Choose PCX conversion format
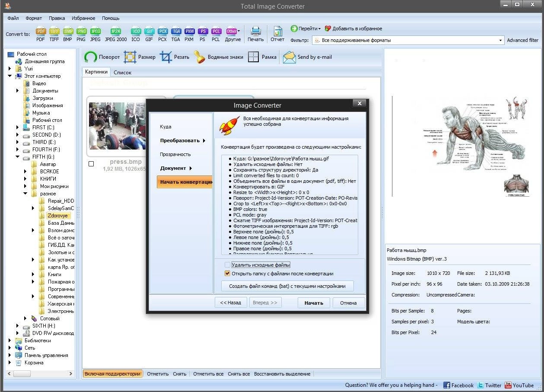 (x=162, y=35)
